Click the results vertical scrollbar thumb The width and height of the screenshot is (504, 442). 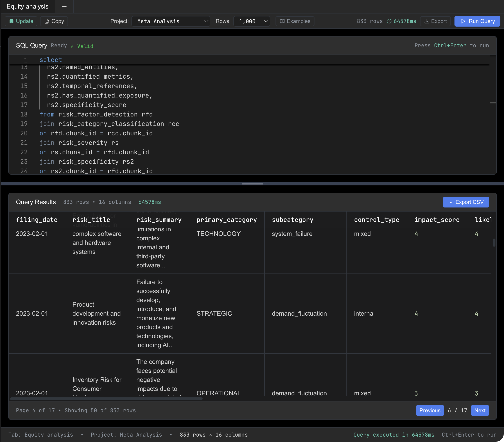(x=494, y=242)
